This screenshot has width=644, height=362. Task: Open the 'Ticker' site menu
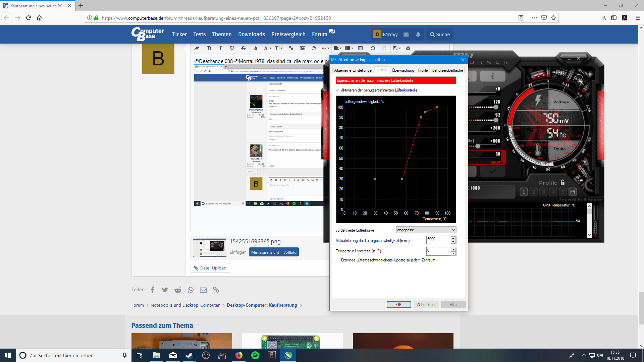coord(179,34)
